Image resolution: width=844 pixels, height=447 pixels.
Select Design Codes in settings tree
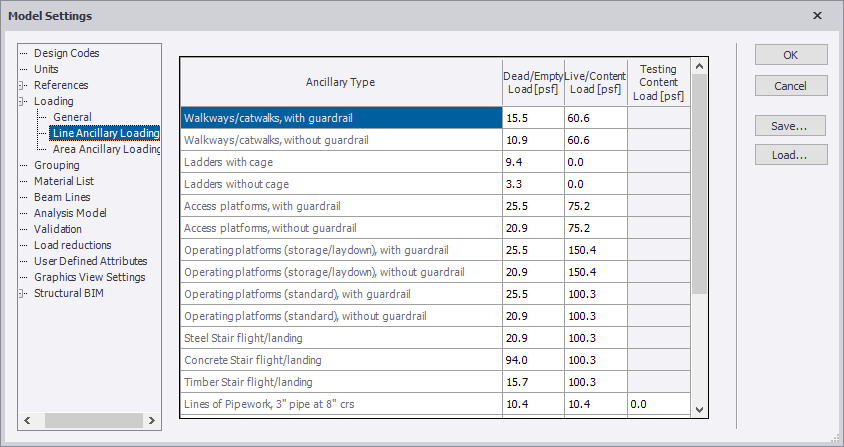tap(66, 53)
